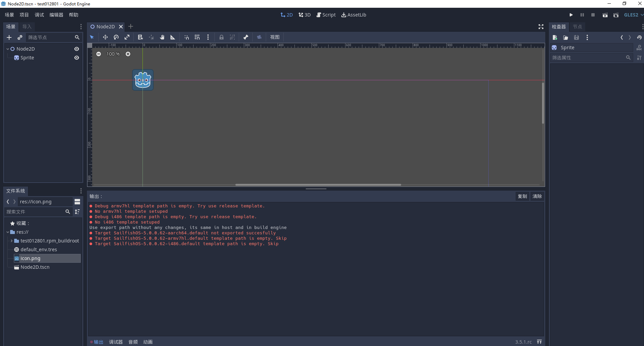Click the 筛选属性 search field in Inspector
The image size is (644, 346).
click(x=588, y=58)
